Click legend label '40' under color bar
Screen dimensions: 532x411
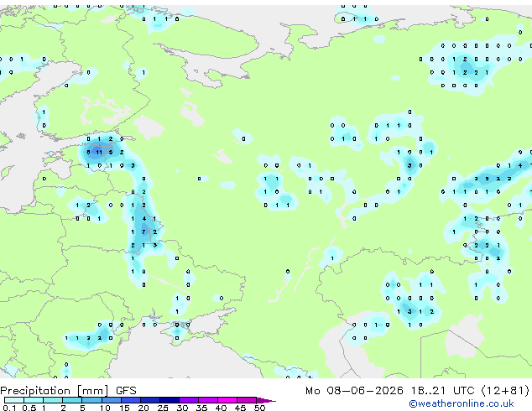(221, 408)
